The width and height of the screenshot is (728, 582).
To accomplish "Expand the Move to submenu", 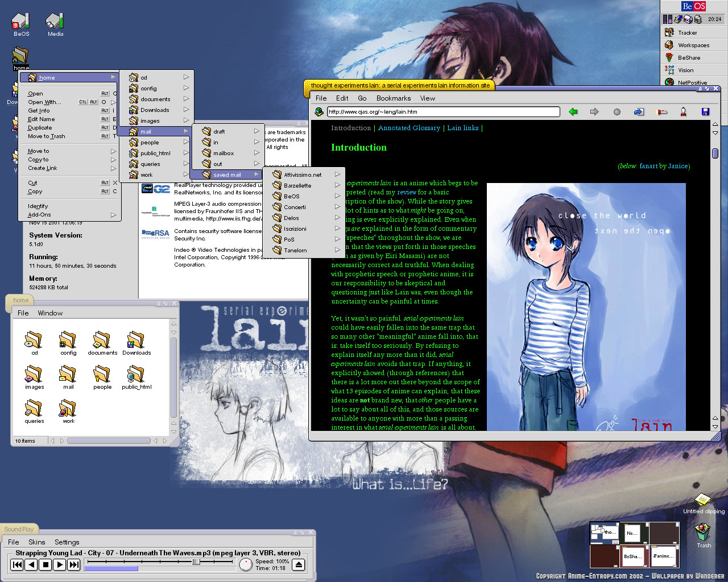I will 70,151.
